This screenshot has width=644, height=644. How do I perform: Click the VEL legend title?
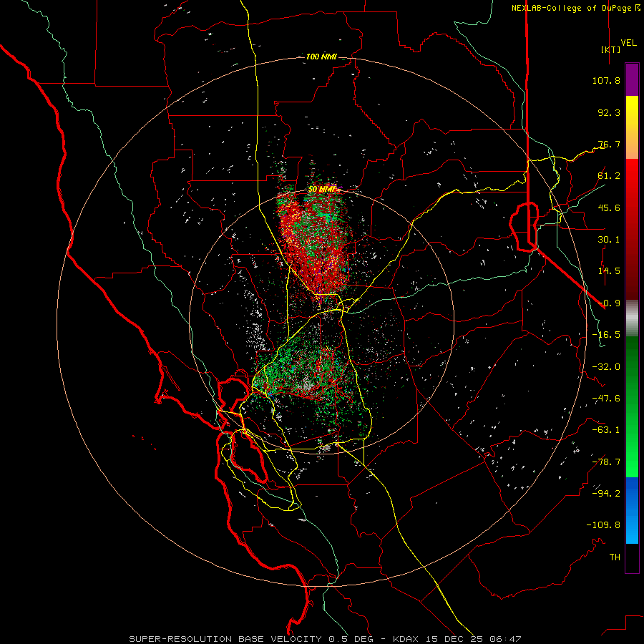click(629, 43)
